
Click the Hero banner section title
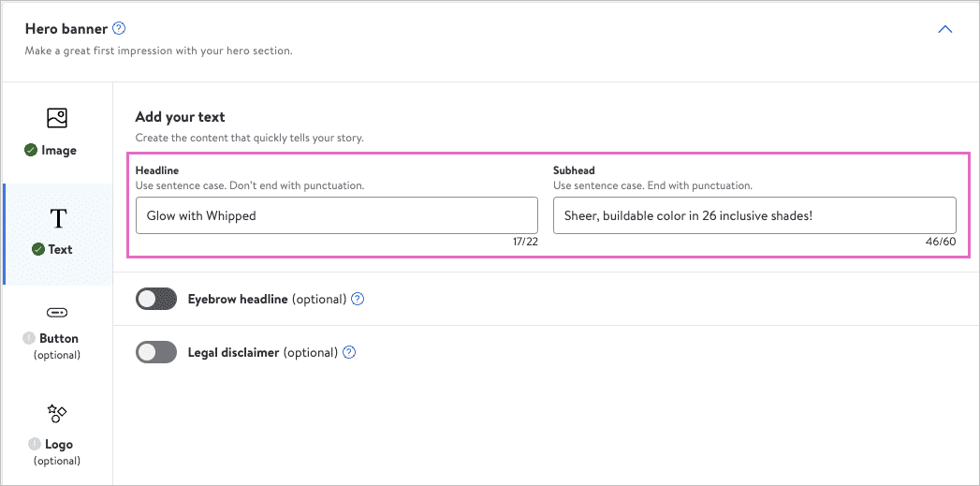pyautogui.click(x=65, y=29)
